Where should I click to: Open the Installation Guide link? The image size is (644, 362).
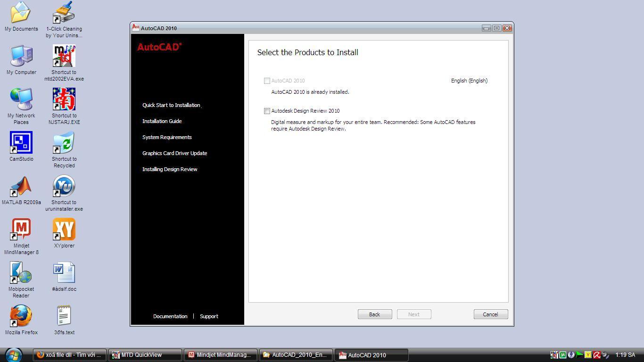click(x=162, y=121)
